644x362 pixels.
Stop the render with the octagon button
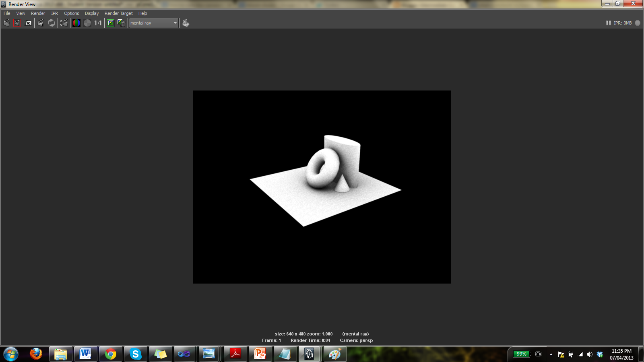click(637, 23)
